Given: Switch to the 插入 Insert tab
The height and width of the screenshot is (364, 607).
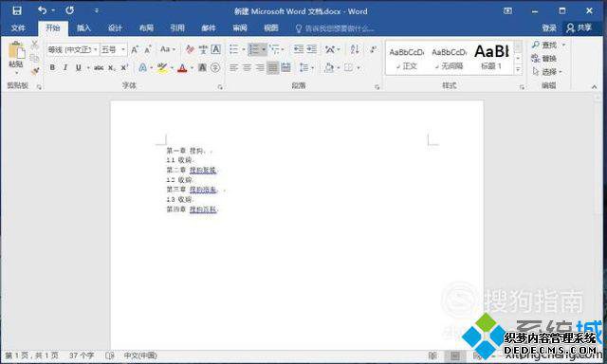Looking at the screenshot, I should [83, 27].
